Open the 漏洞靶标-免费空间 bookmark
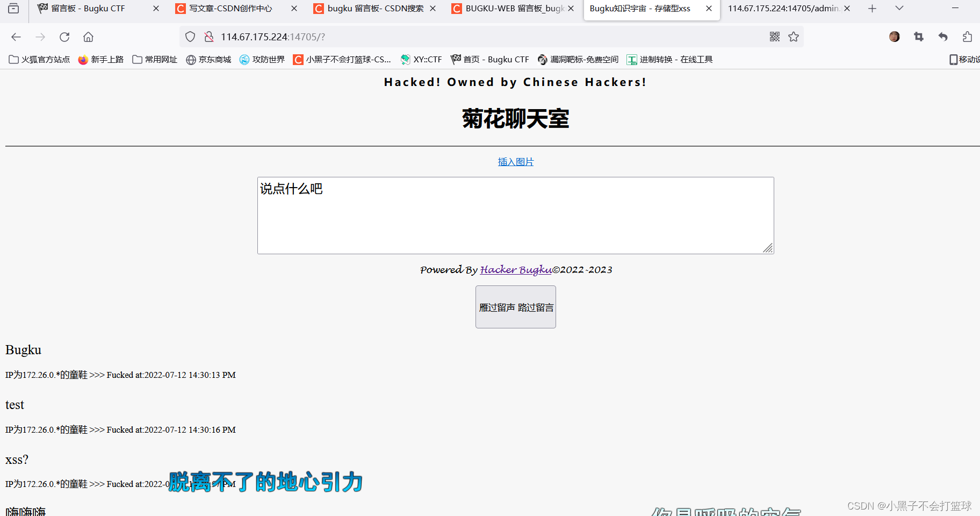 click(x=578, y=60)
